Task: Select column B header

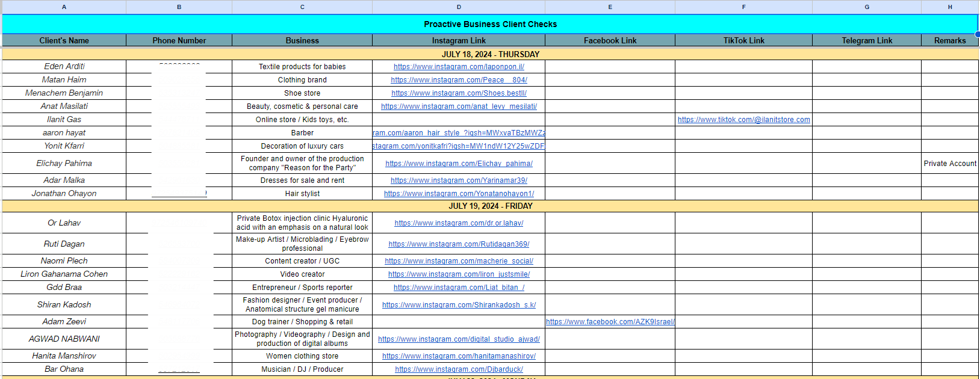Action: (x=179, y=7)
